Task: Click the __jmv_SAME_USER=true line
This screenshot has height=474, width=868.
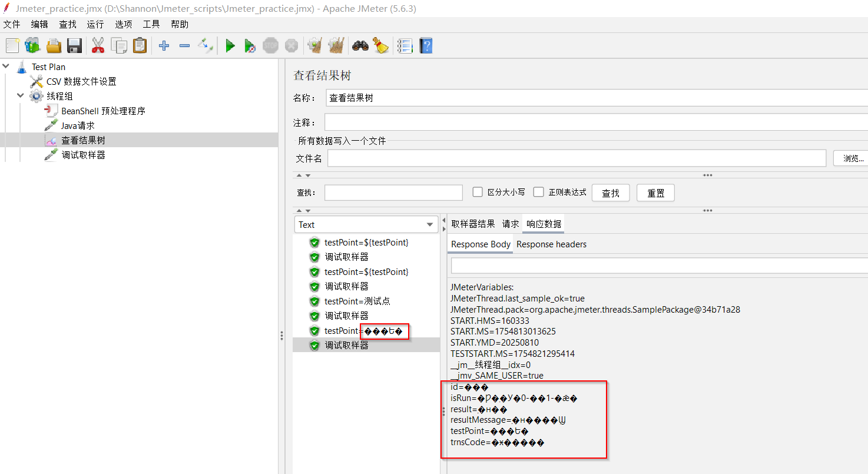Action: [496, 376]
